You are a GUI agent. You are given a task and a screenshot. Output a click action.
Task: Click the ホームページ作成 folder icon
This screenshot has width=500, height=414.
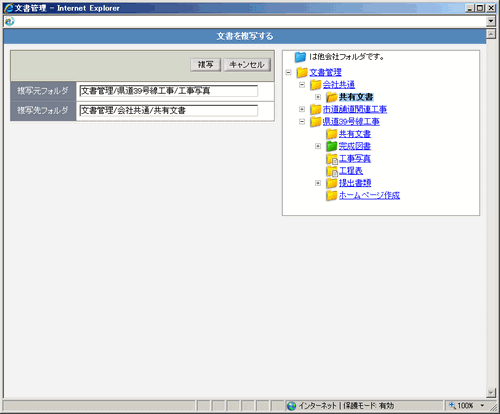point(331,195)
